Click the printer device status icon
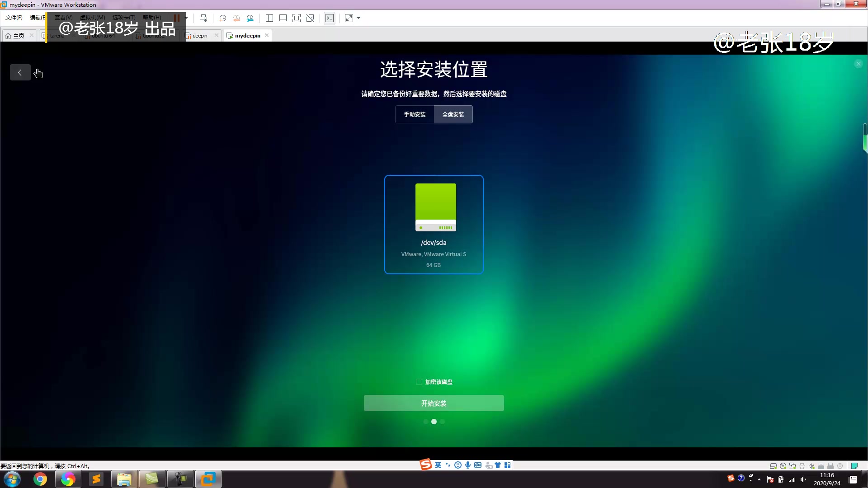868x488 pixels. [x=802, y=466]
